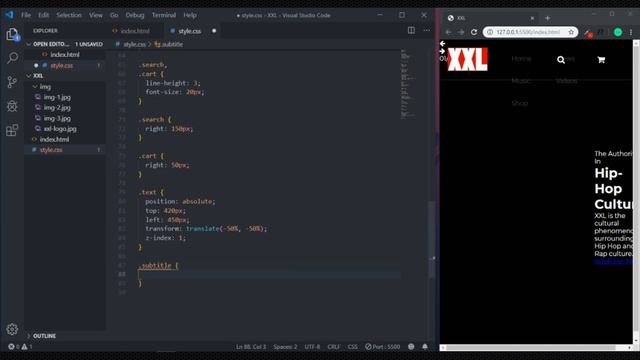
Task: Click Ln 88, Col 3 status entry
Action: click(251, 347)
